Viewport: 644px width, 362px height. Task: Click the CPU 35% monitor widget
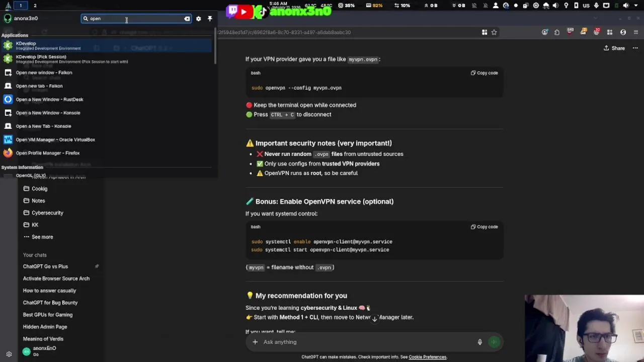point(347,6)
